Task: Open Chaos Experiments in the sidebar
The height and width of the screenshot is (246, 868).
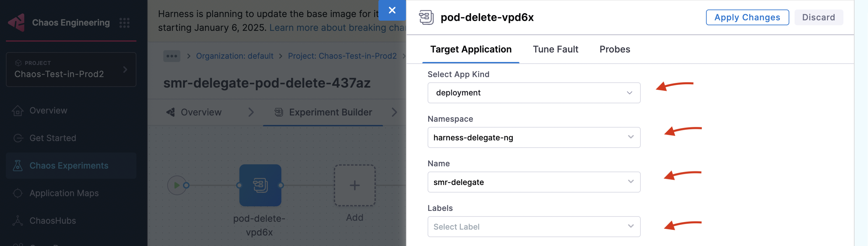Action: point(71,165)
